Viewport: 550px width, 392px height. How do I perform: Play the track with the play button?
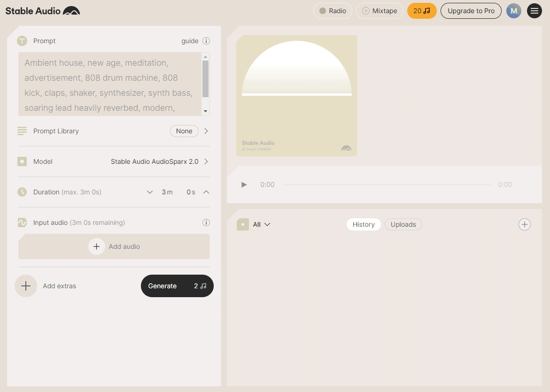coord(244,185)
